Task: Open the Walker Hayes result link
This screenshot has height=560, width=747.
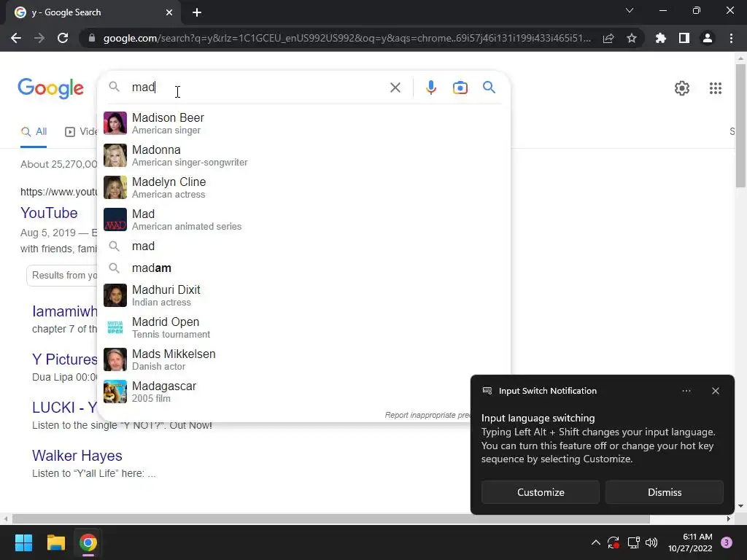Action: pos(77,456)
